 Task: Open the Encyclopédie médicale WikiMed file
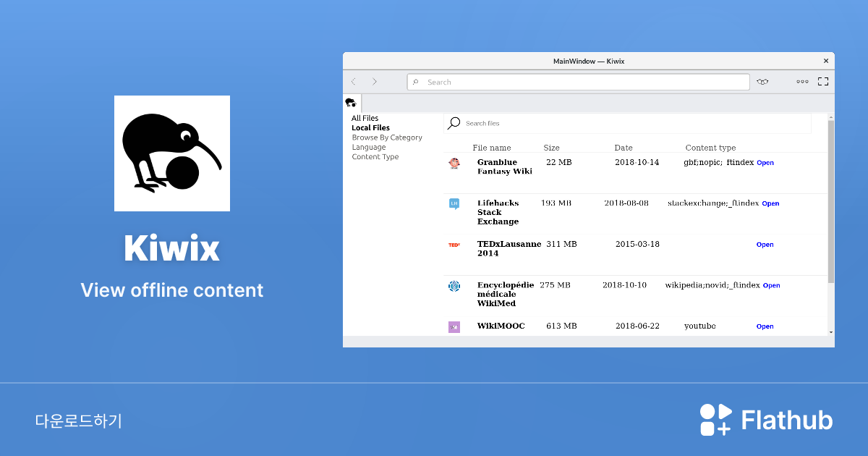click(x=771, y=285)
